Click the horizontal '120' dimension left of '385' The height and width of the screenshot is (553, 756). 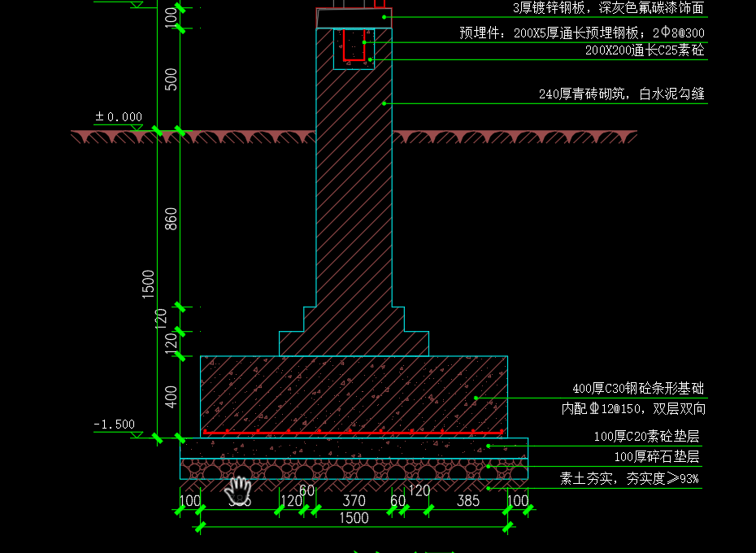[x=419, y=490]
